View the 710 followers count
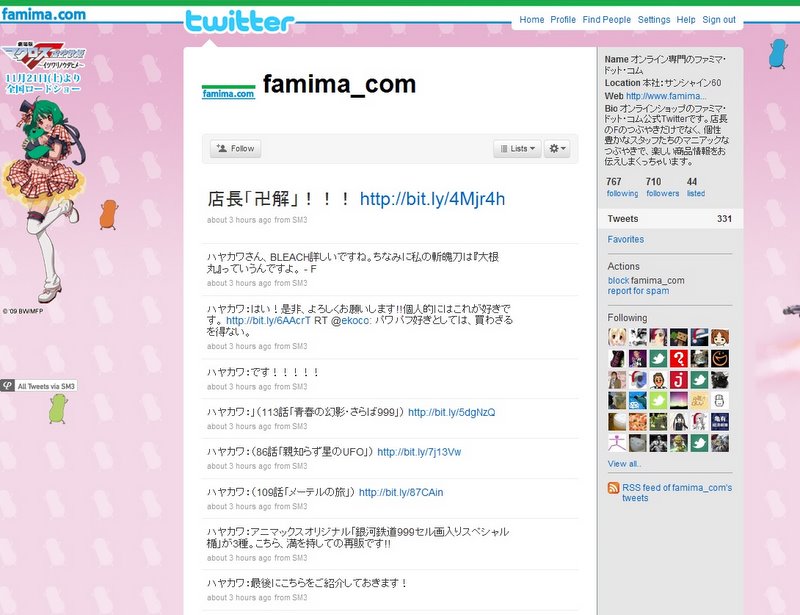This screenshot has height=615, width=800. click(x=662, y=187)
